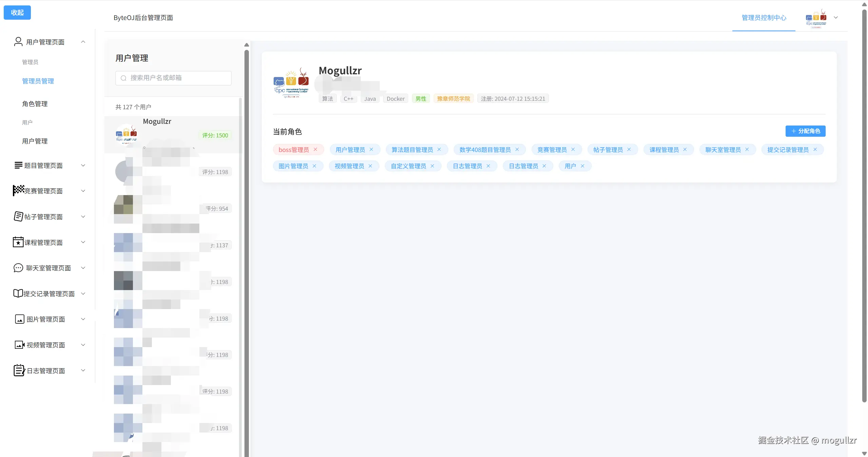Image resolution: width=868 pixels, height=457 pixels.
Task: Click the image management picture icon
Action: pos(19,319)
